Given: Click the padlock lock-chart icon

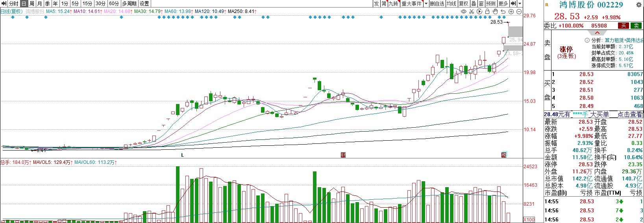Looking at the screenshot, I should pyautogui.click(x=487, y=11).
